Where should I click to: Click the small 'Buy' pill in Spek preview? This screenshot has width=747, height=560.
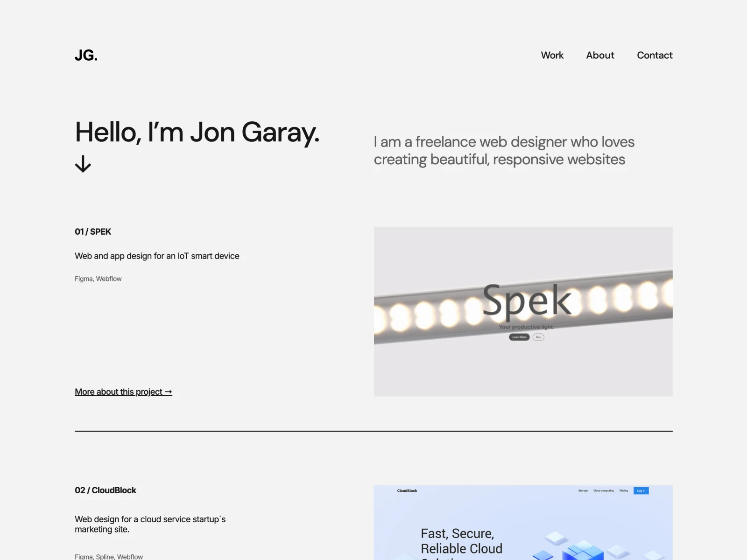[538, 337]
